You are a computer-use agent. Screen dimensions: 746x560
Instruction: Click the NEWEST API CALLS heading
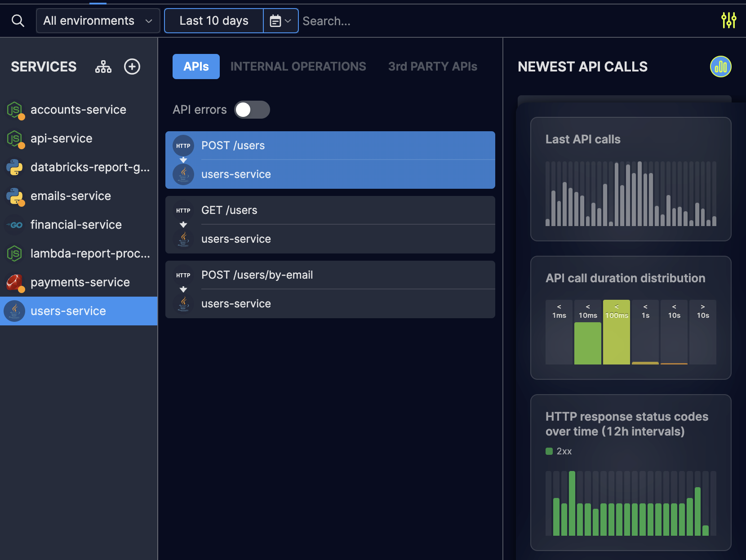click(x=582, y=67)
